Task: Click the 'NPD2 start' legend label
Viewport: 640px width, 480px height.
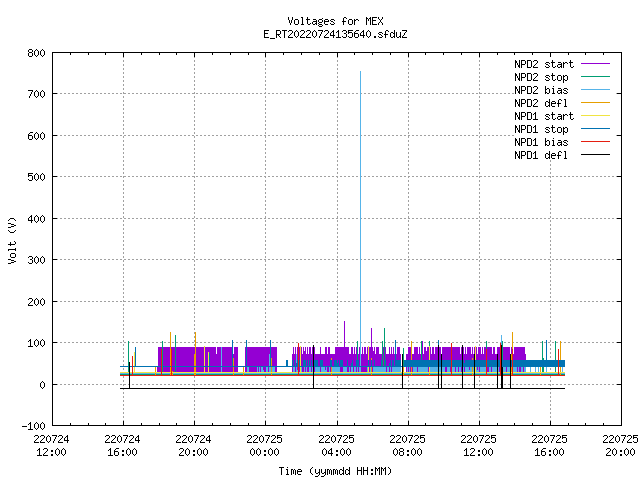Action: (x=544, y=64)
